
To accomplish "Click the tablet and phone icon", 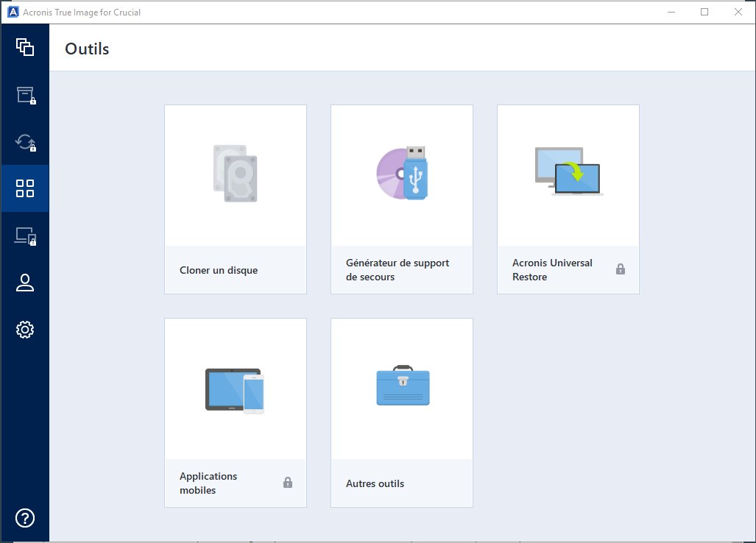I will [x=235, y=390].
